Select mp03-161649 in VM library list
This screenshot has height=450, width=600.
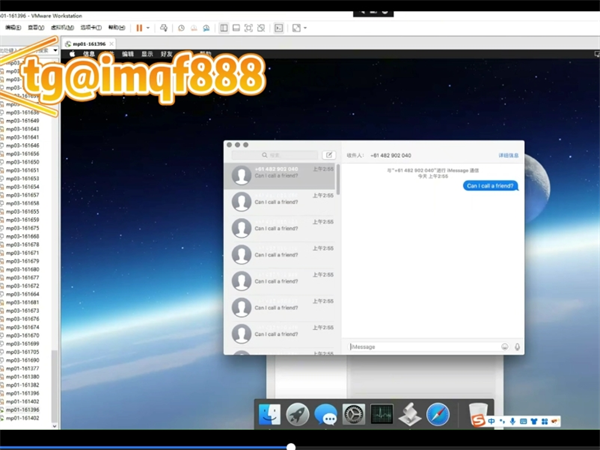point(23,120)
